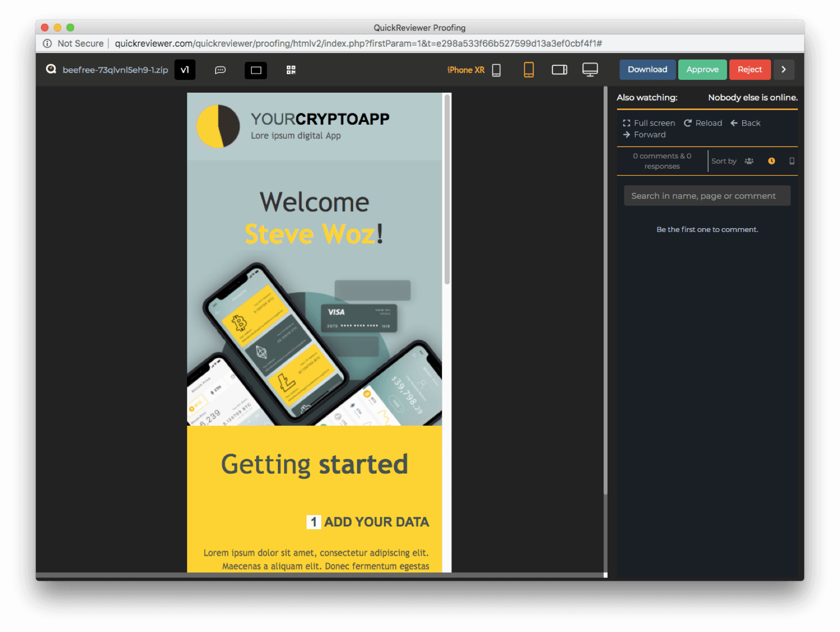Open the iPhone XR device dropdown
The height and width of the screenshot is (632, 840).
(473, 70)
